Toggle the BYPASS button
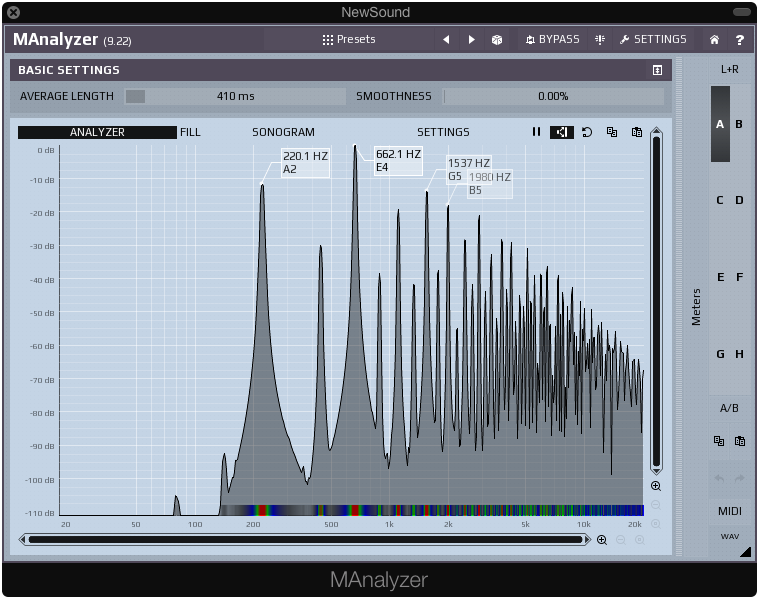Image resolution: width=759 pixels, height=599 pixels. point(552,39)
